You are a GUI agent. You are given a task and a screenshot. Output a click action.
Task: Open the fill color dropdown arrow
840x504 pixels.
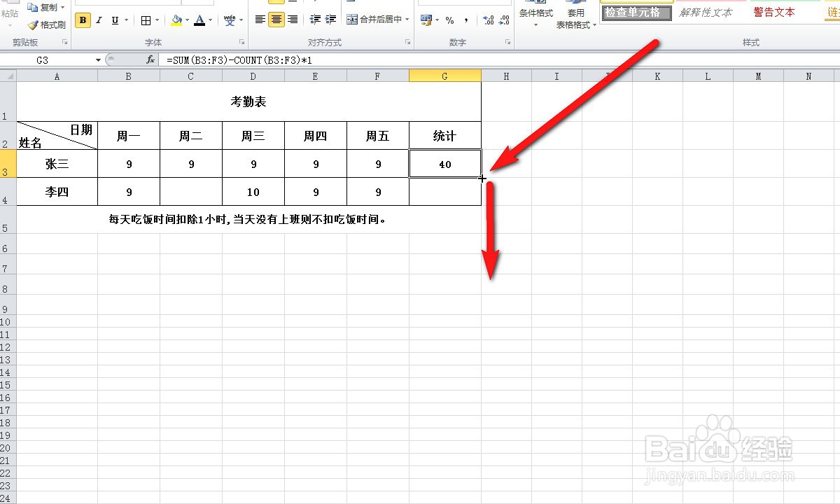pos(186,20)
